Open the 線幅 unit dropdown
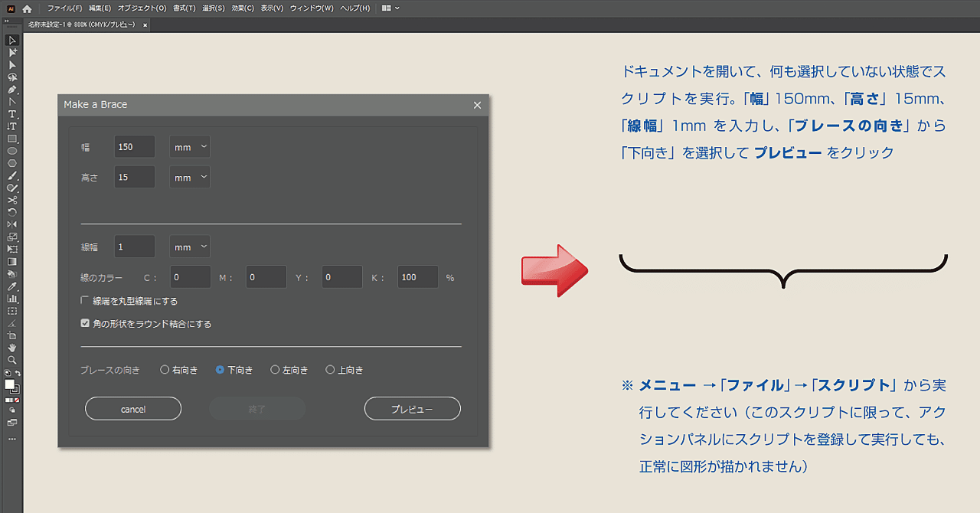The height and width of the screenshot is (513, 980). click(189, 247)
